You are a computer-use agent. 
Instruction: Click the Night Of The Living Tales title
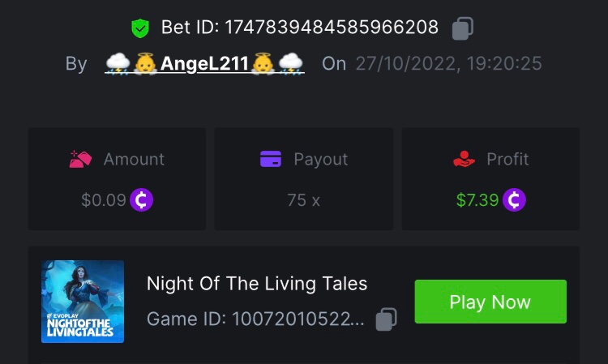click(257, 284)
